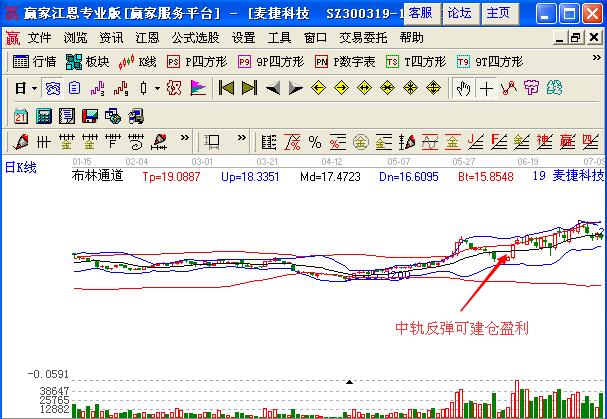Open the 板块 (Sector) view
The height and width of the screenshot is (419, 607).
[88, 62]
